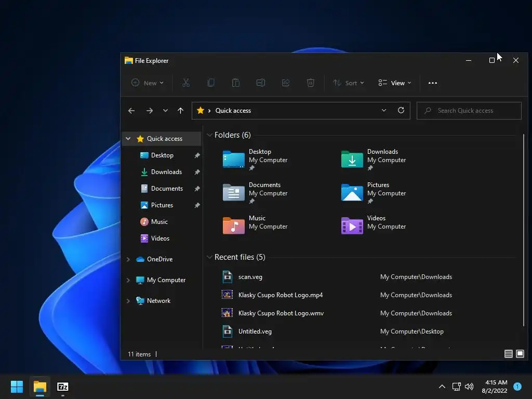Click the Windows Start button
The width and height of the screenshot is (532, 399).
17,387
